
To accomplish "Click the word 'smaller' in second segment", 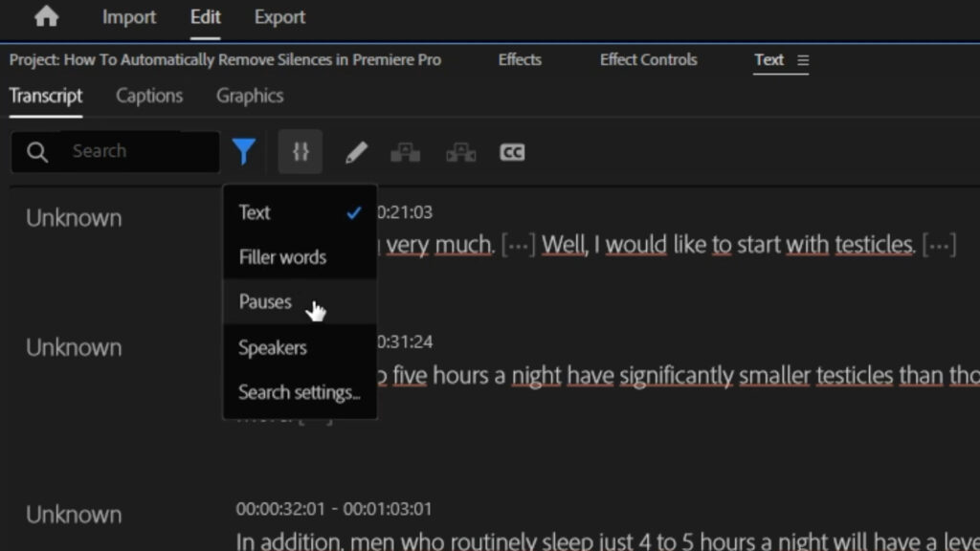I will (x=774, y=375).
